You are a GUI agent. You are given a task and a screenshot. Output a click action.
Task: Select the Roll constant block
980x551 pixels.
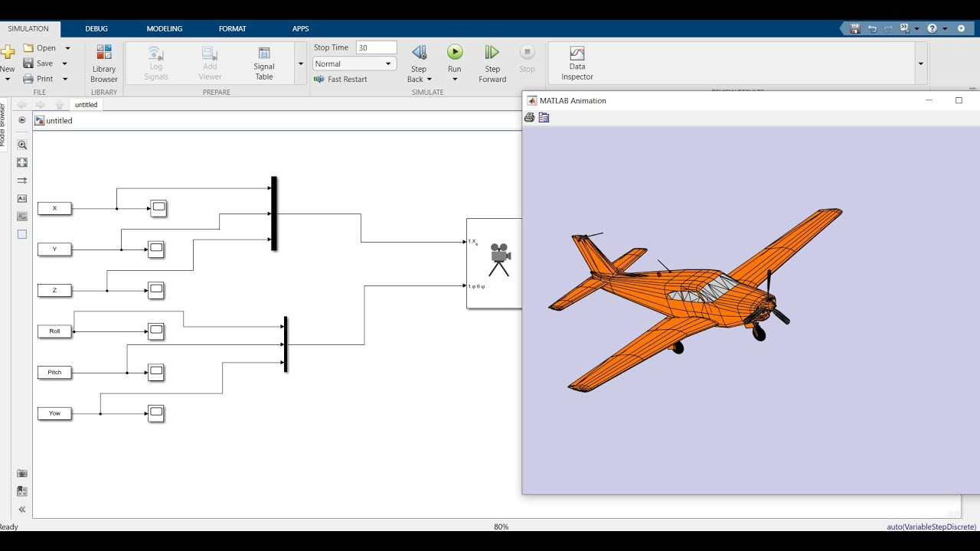(54, 331)
